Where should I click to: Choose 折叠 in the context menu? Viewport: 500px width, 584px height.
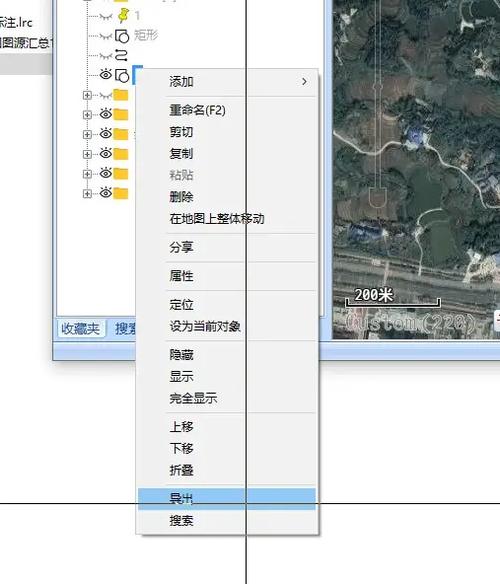pyautogui.click(x=227, y=470)
